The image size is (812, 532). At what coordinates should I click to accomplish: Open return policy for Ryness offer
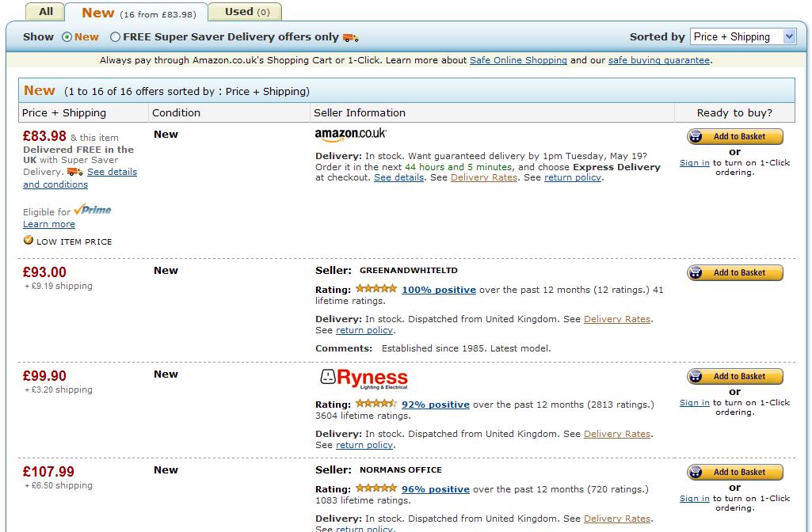[x=364, y=445]
